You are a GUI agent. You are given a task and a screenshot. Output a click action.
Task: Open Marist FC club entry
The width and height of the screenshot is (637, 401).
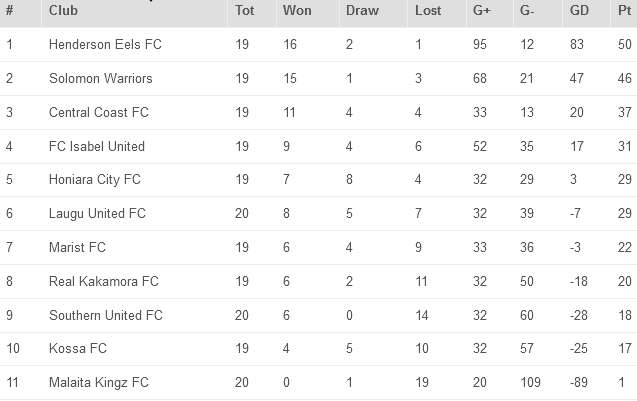[77, 247]
